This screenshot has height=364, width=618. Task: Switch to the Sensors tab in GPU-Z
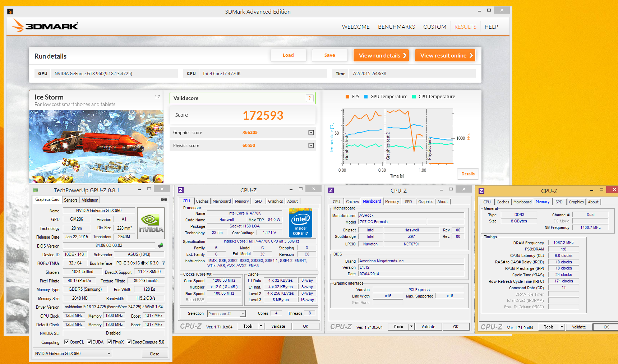(x=70, y=200)
